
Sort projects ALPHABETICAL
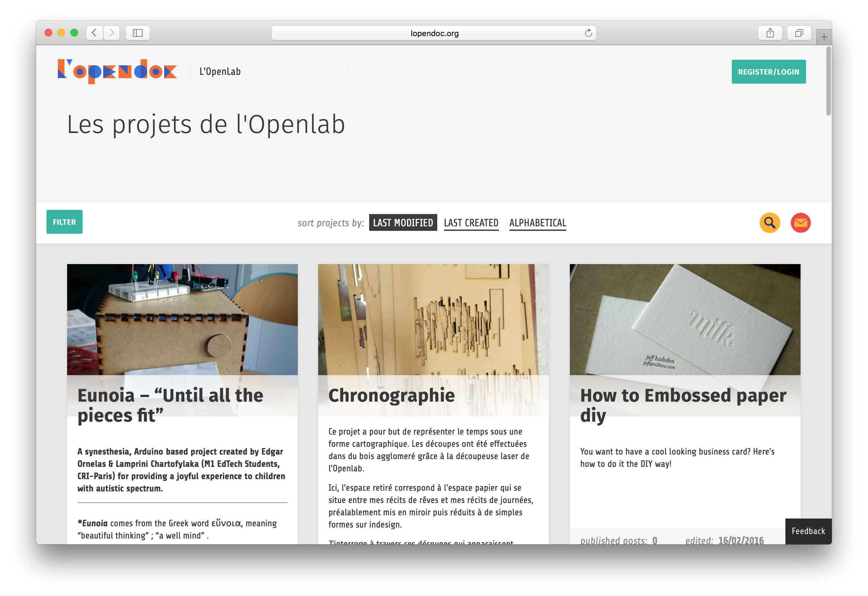pos(538,223)
